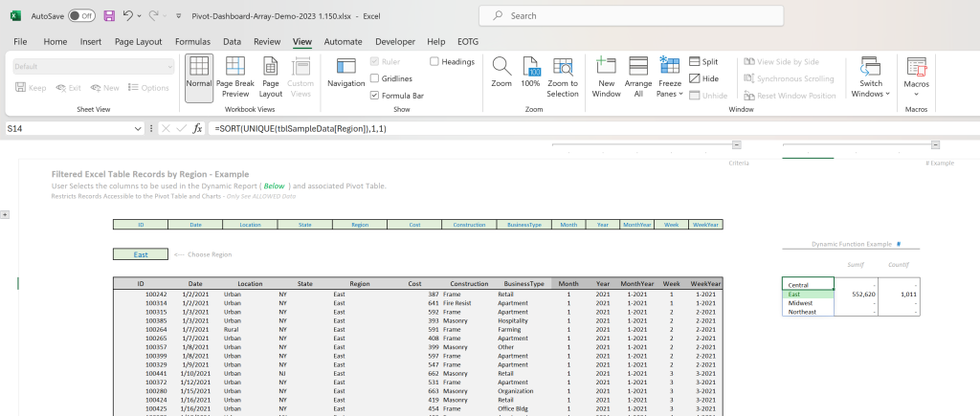Click Arrange All windows
Image resolution: width=980 pixels, height=416 pixels.
tap(638, 78)
